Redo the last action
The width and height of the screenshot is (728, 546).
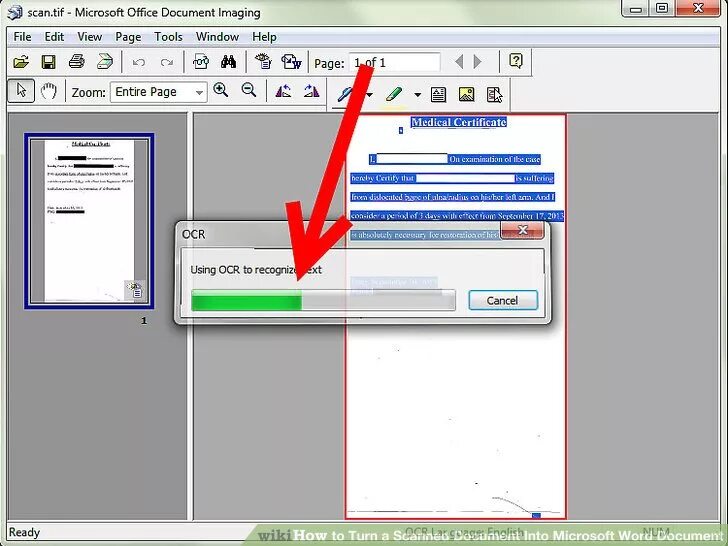coord(167,62)
